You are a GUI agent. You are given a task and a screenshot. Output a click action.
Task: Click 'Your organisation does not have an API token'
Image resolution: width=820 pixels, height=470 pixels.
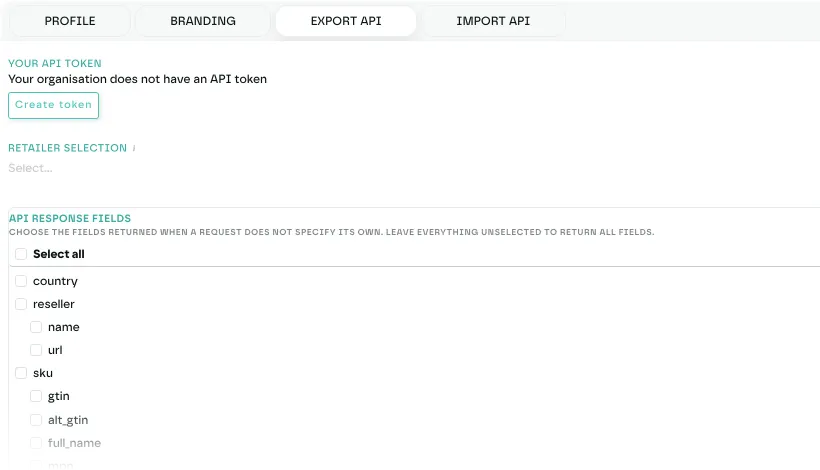click(x=138, y=79)
